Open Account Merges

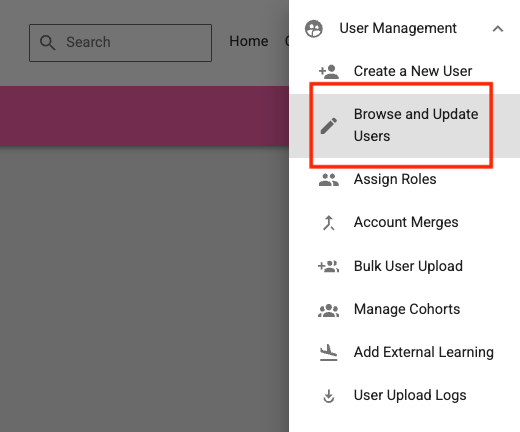[x=406, y=222]
